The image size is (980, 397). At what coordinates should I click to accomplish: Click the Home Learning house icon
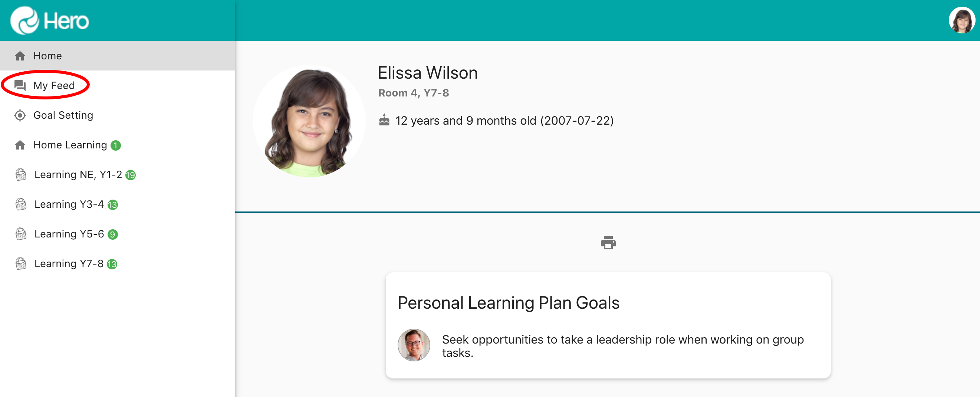tap(20, 145)
